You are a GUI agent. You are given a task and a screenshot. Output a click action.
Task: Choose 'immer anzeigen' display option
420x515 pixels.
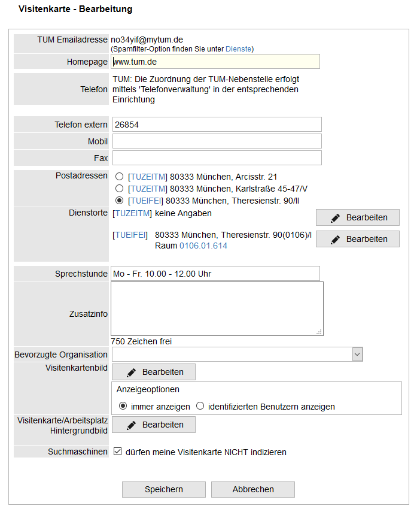tap(123, 406)
